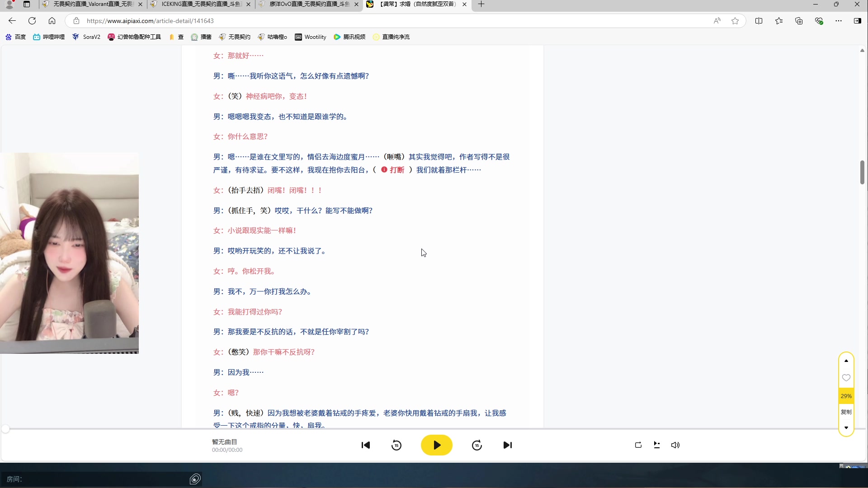The image size is (868, 488).
Task: Toggle the favorites star for this page
Action: tap(735, 21)
